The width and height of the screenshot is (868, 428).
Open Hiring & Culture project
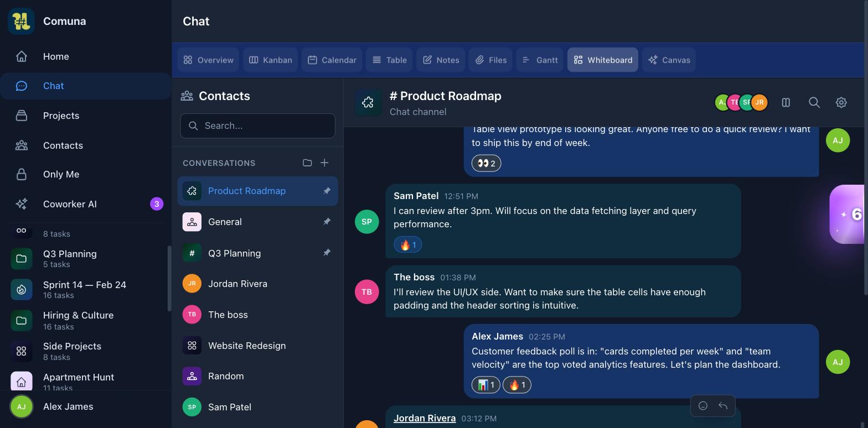tap(86, 320)
